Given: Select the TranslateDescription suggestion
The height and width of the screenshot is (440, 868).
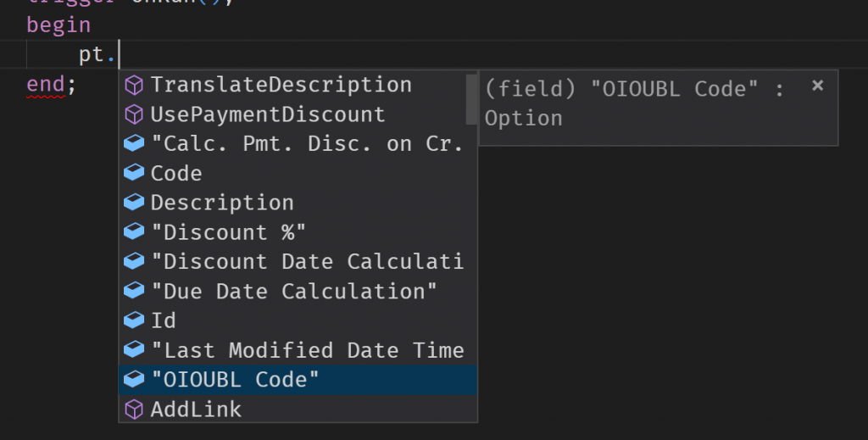Looking at the screenshot, I should tap(281, 85).
